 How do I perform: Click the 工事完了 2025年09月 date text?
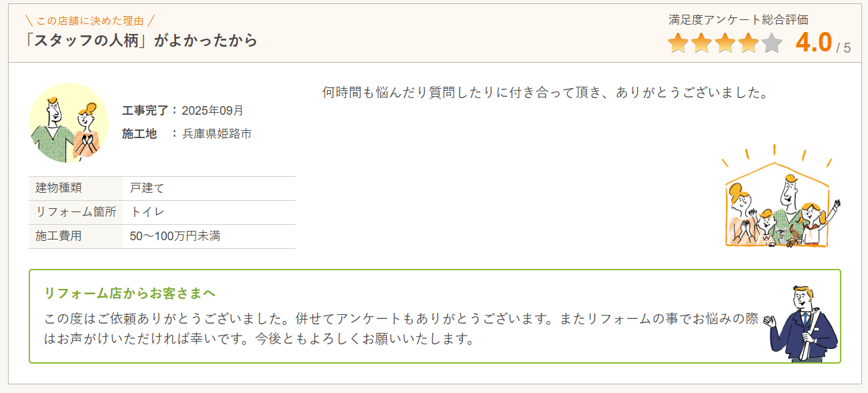183,110
